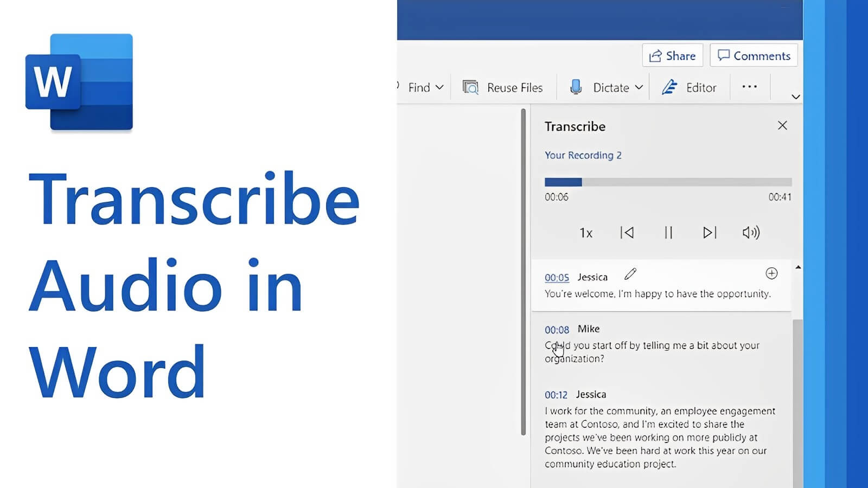The image size is (868, 488).
Task: Collapse the ribbon with the chevron
Action: pos(795,97)
